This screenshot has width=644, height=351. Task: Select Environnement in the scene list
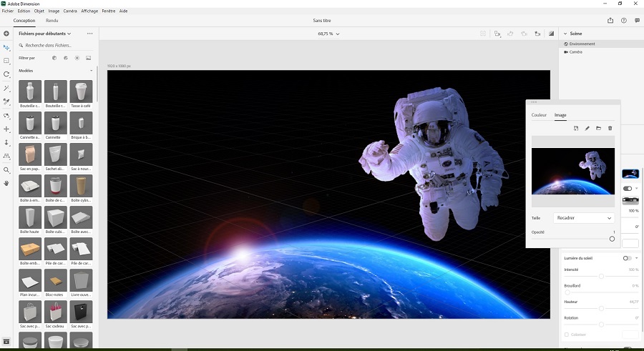click(x=601, y=44)
